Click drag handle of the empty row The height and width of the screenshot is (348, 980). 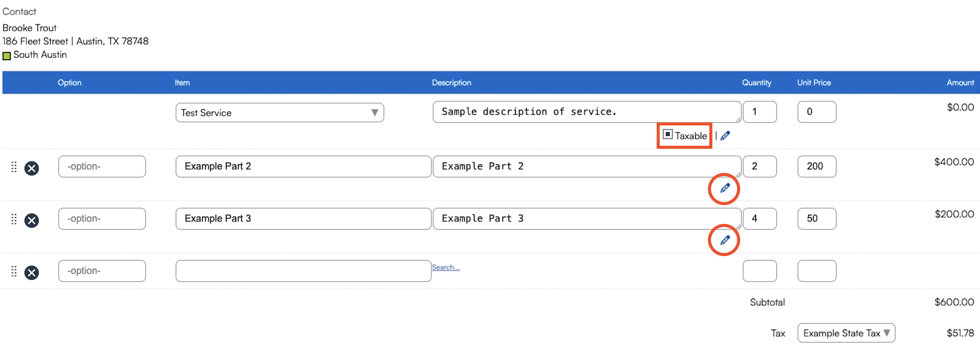point(14,271)
